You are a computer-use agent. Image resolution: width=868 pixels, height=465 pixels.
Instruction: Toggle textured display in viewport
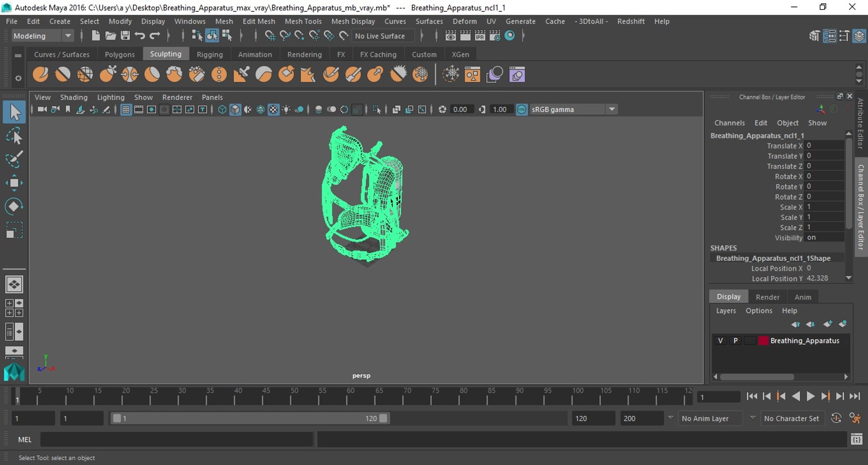click(x=274, y=109)
